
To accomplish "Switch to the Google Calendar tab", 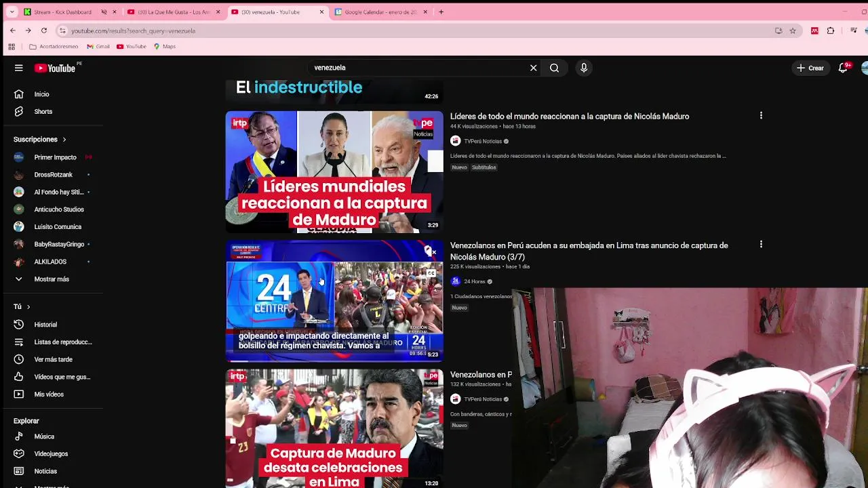I will tap(380, 12).
